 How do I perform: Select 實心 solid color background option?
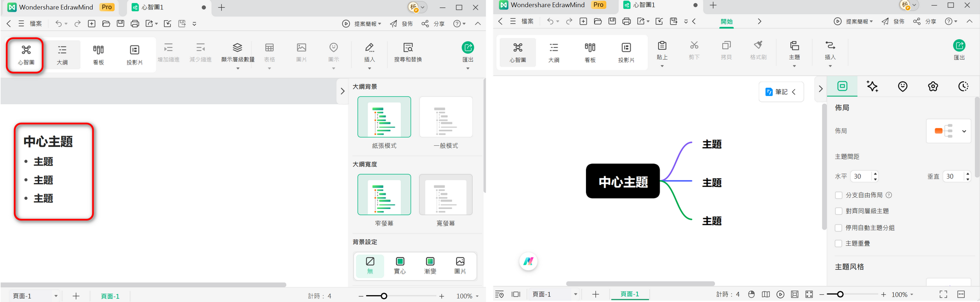400,265
